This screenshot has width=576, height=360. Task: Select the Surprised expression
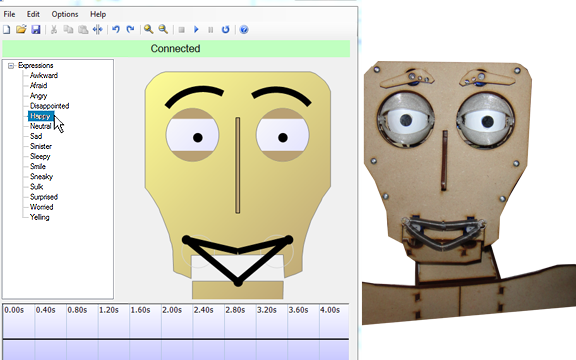coord(44,197)
